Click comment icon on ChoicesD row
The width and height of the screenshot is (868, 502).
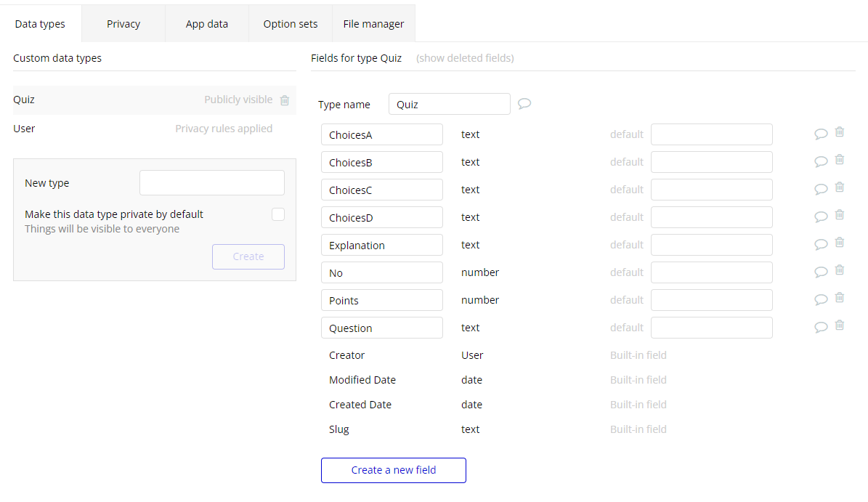[821, 216]
